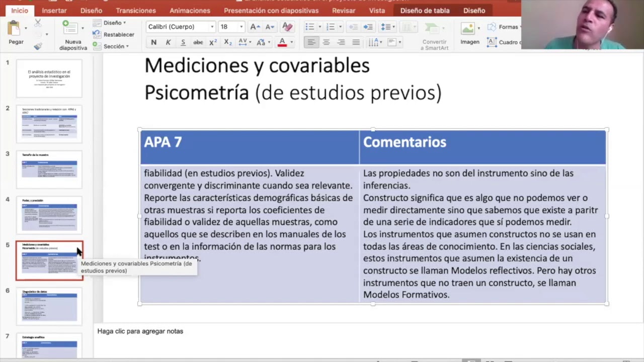This screenshot has height=362, width=644.
Task: Click the Pegar paste clipboard icon
Action: pyautogui.click(x=14, y=29)
